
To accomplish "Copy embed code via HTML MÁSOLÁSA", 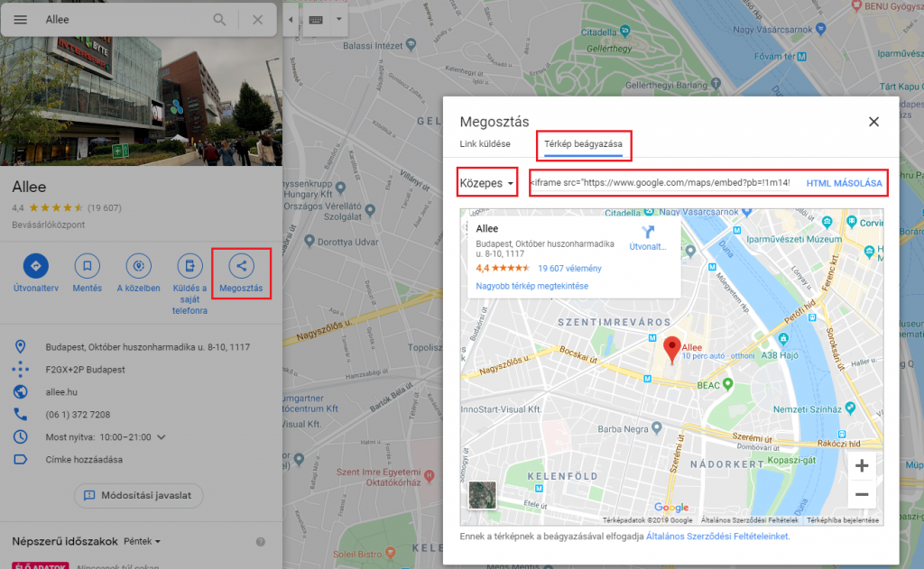I will (x=846, y=182).
